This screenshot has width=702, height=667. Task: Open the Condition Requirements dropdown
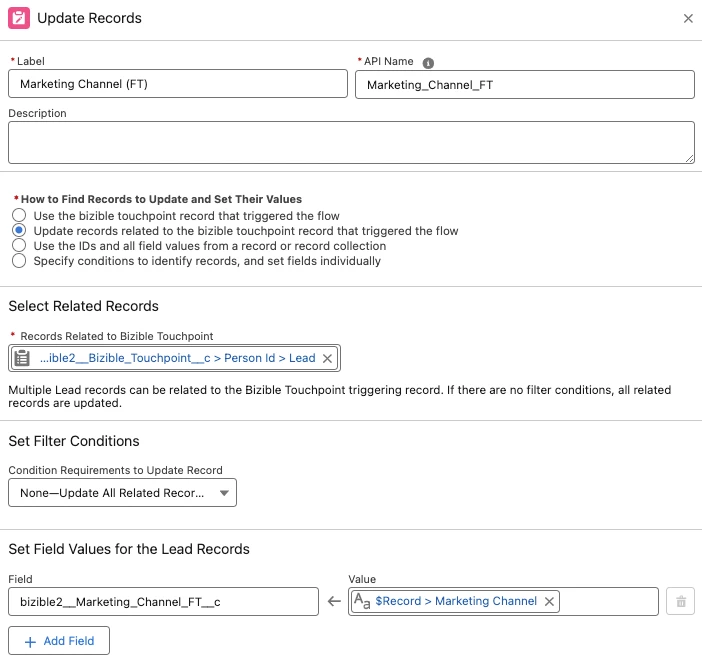[x=122, y=492]
